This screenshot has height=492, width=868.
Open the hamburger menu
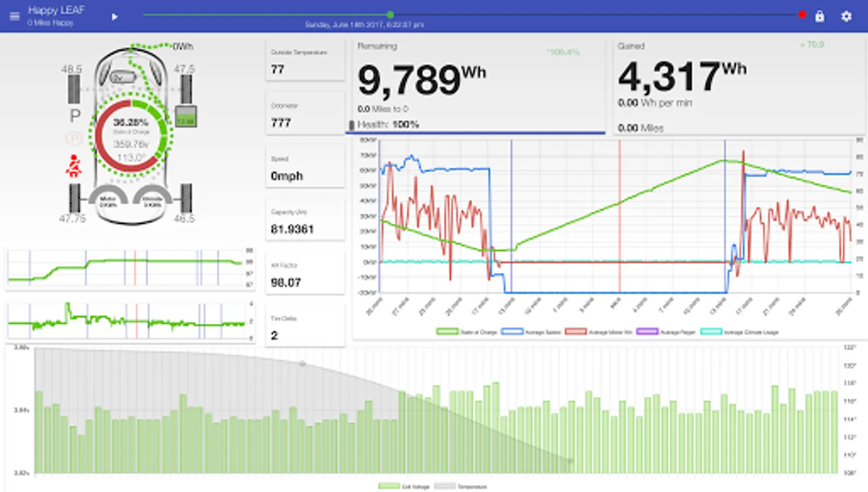[x=15, y=16]
